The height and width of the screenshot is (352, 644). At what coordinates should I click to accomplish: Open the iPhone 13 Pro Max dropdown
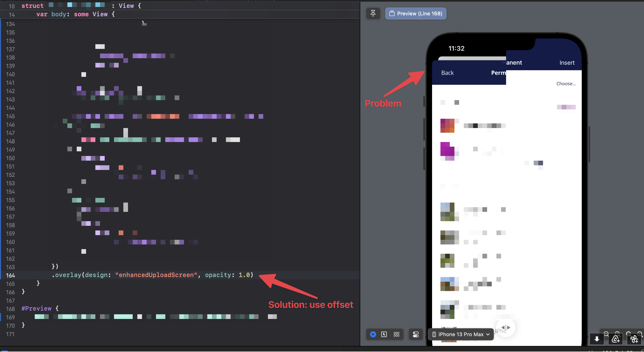(x=461, y=335)
